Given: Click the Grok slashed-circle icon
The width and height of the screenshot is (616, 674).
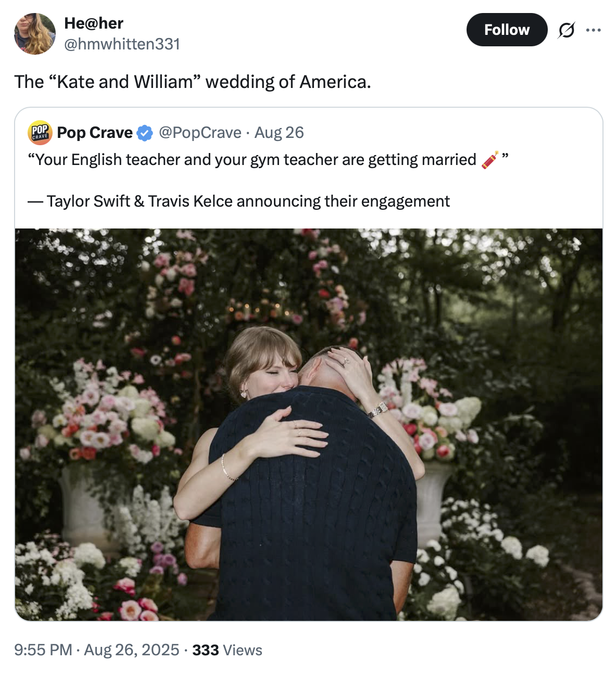Looking at the screenshot, I should click(566, 30).
